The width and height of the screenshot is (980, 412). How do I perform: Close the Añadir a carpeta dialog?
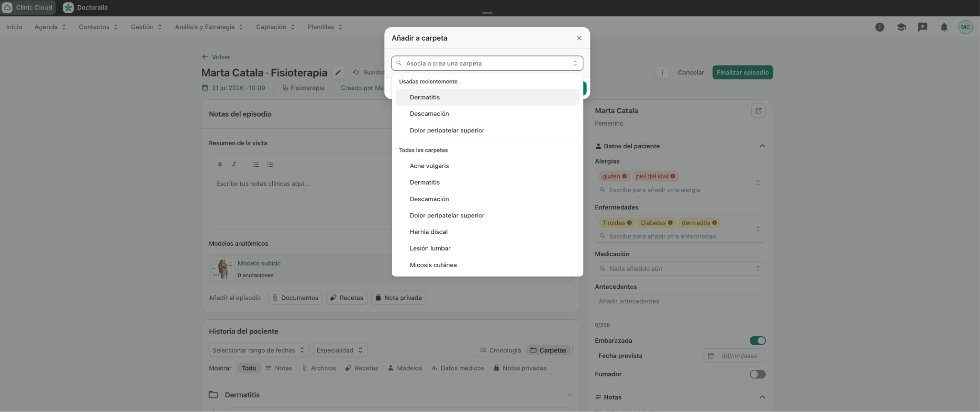click(x=579, y=38)
